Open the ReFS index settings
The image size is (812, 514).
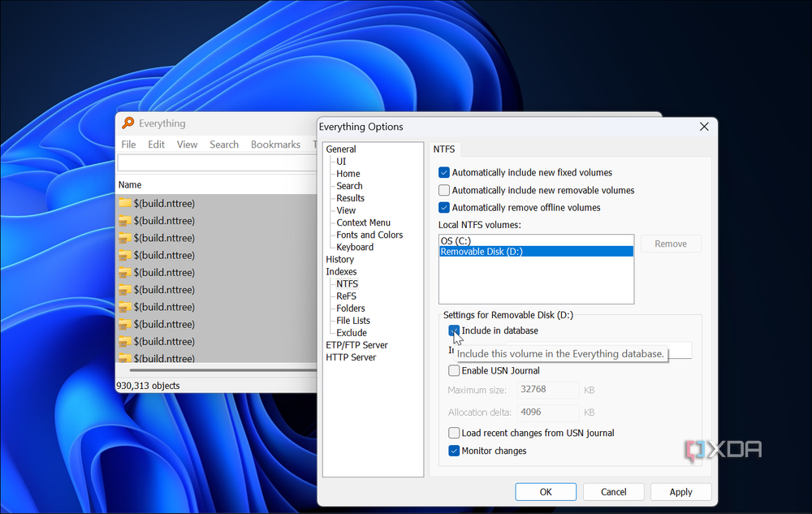[346, 296]
